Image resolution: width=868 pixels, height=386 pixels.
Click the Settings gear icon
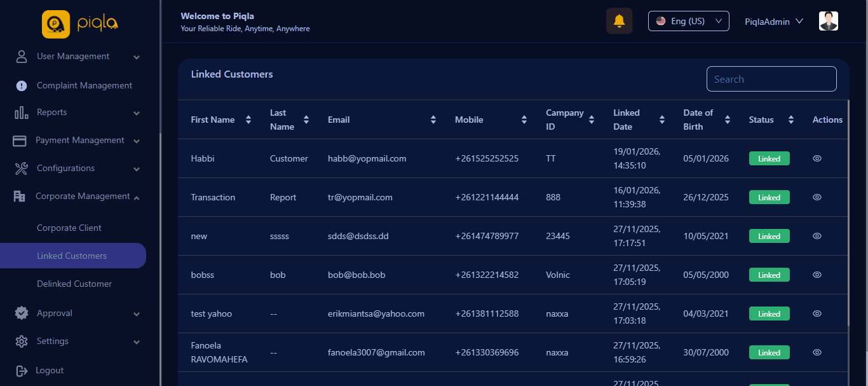[x=22, y=341]
